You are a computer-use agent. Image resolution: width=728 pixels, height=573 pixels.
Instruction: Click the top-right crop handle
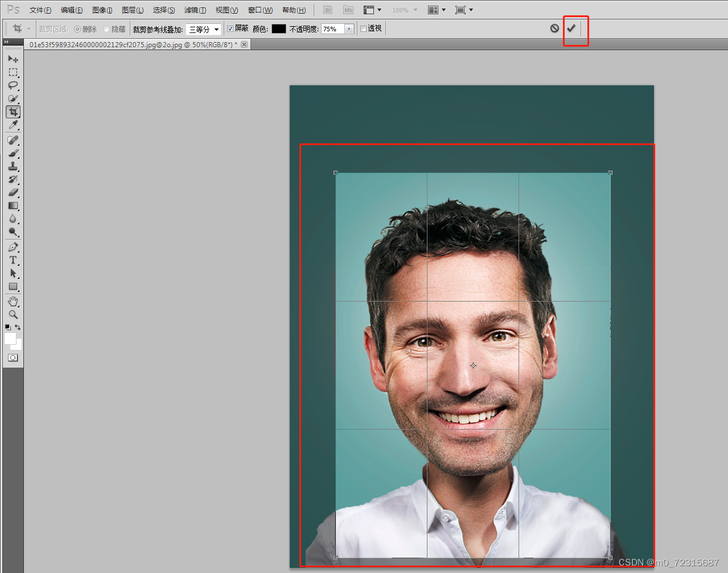(610, 172)
